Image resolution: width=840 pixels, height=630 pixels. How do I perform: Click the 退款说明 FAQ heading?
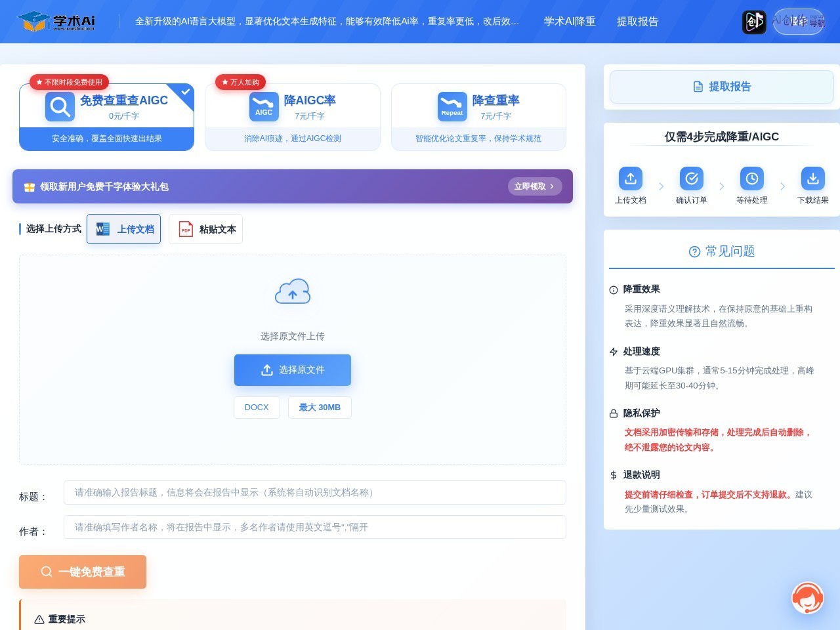(642, 474)
